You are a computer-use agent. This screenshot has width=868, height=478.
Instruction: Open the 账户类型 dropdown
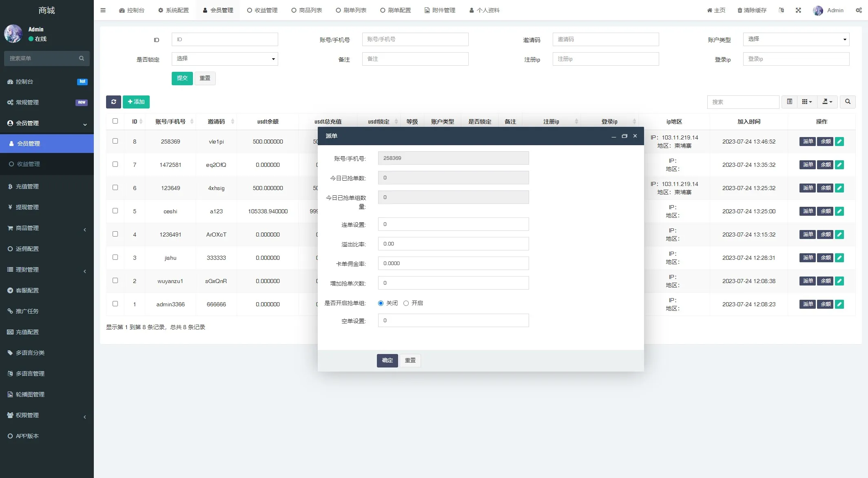pyautogui.click(x=796, y=39)
